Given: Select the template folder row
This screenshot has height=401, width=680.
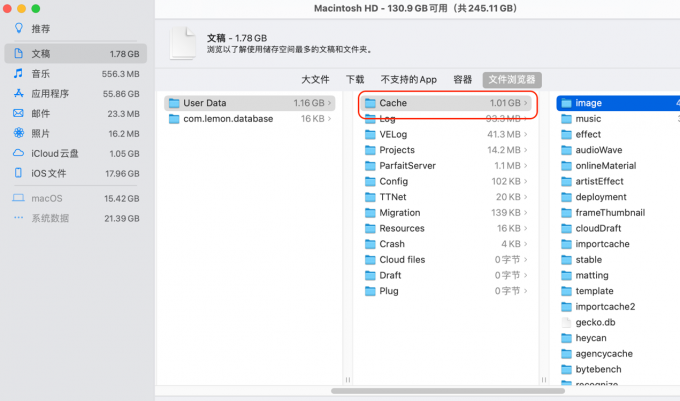Looking at the screenshot, I should coord(618,291).
